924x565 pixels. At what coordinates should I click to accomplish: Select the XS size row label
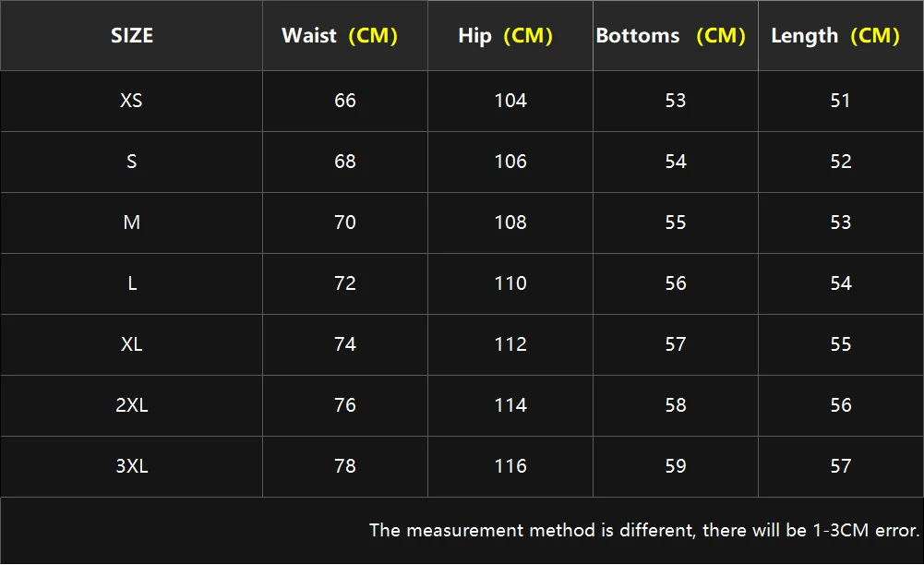132,100
